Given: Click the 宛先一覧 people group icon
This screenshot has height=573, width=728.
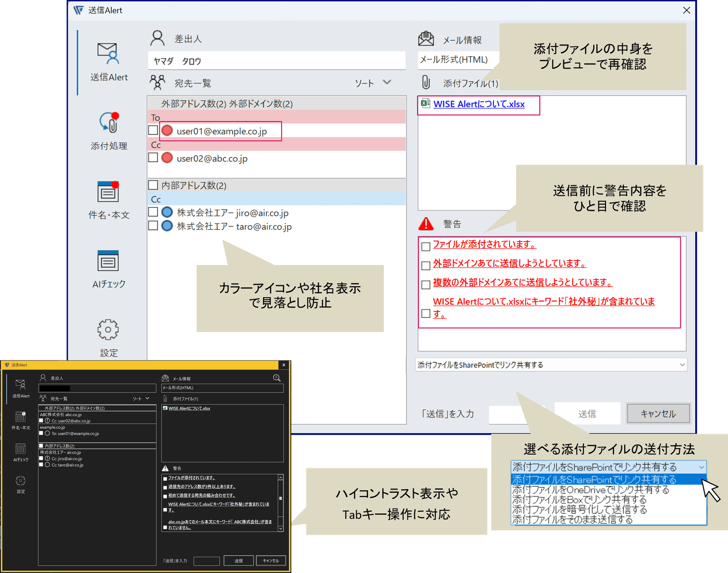Looking at the screenshot, I should [x=157, y=82].
